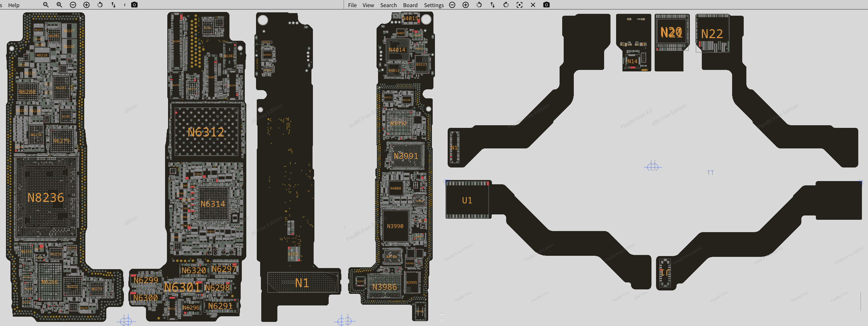Image resolution: width=868 pixels, height=326 pixels.
Task: Click the camera icon beside the Help menu
Action: 134,5
